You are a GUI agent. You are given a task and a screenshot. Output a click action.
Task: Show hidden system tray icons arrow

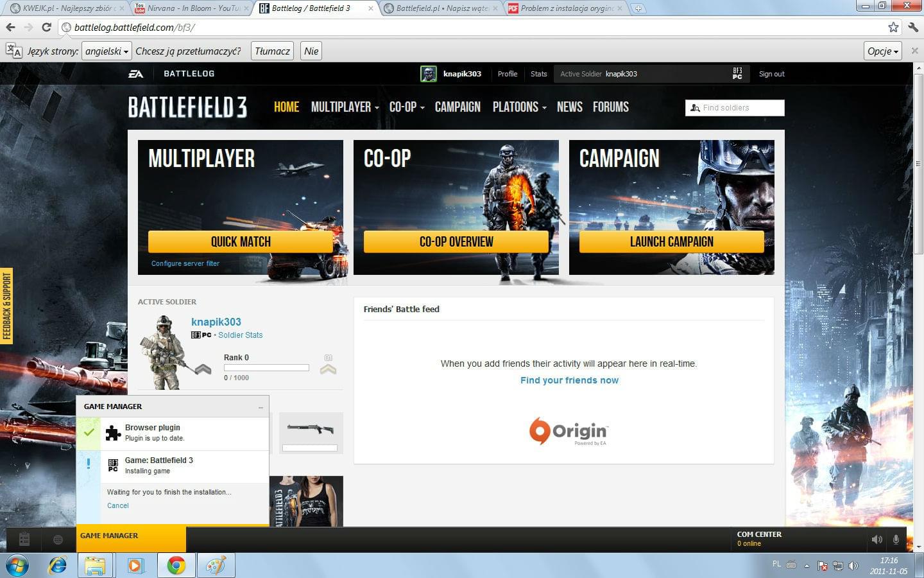point(807,566)
